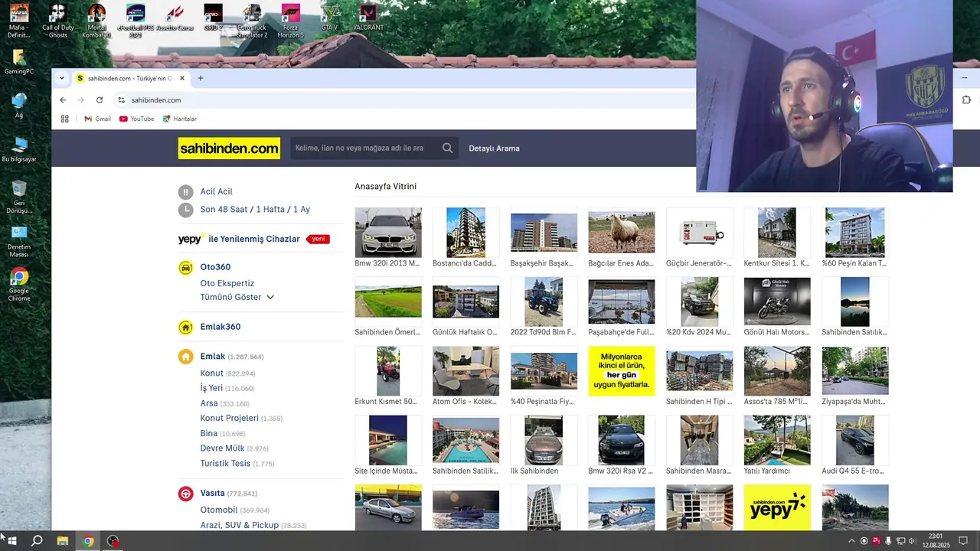Click the microphone tray icon

click(888, 541)
